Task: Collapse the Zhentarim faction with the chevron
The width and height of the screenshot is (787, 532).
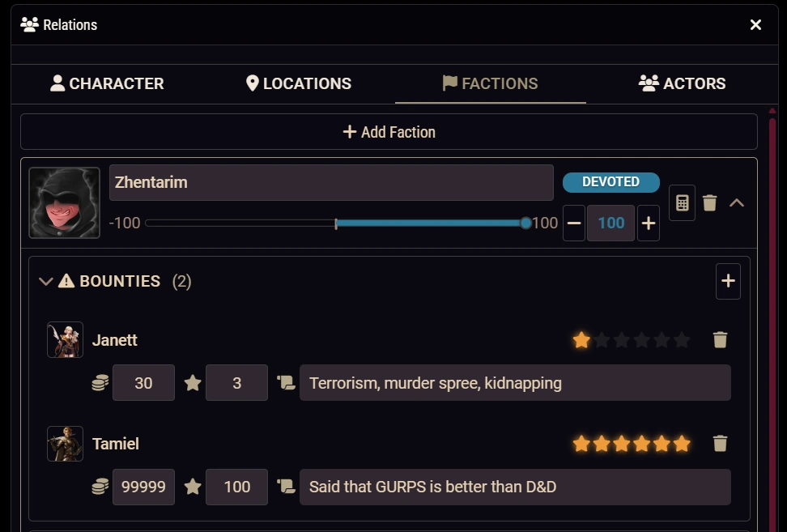Action: tap(737, 202)
